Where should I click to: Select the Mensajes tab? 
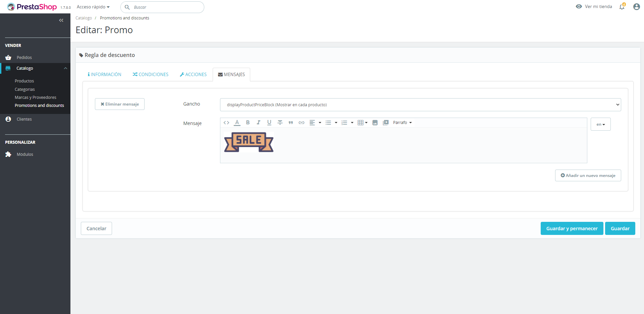click(231, 74)
